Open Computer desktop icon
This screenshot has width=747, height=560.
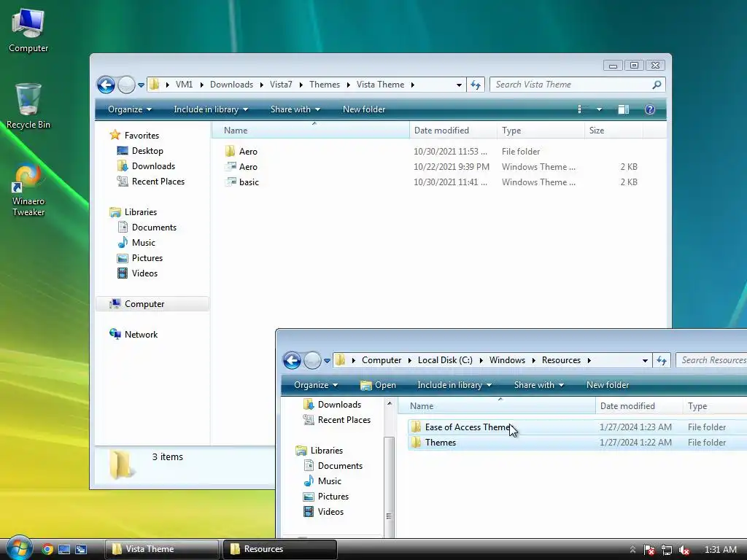(x=28, y=31)
